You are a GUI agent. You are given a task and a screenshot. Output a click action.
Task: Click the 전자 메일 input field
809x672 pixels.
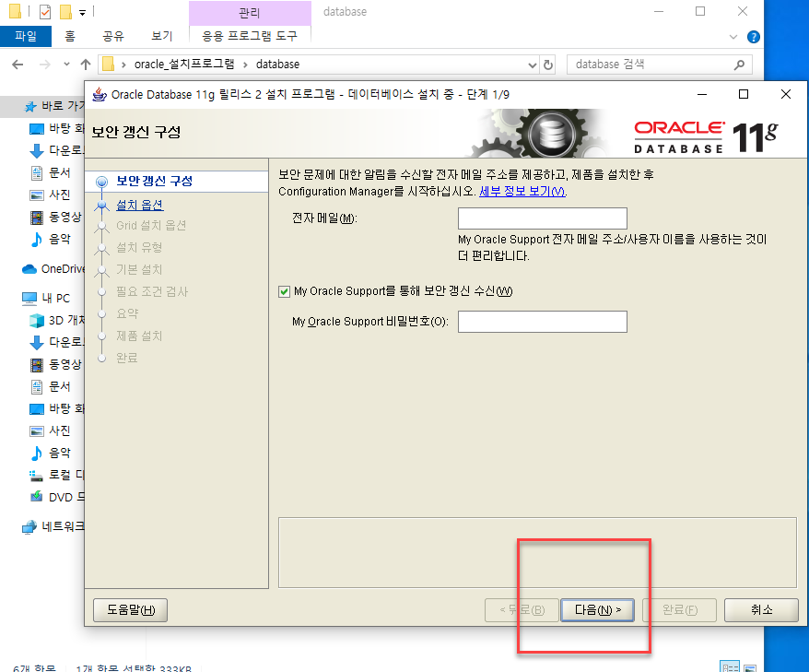(x=543, y=218)
